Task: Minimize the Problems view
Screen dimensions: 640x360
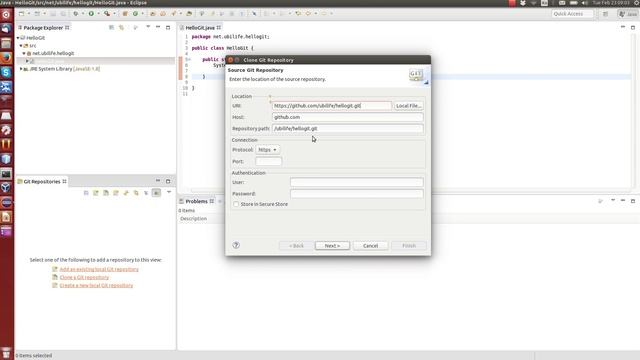Action: point(623,201)
